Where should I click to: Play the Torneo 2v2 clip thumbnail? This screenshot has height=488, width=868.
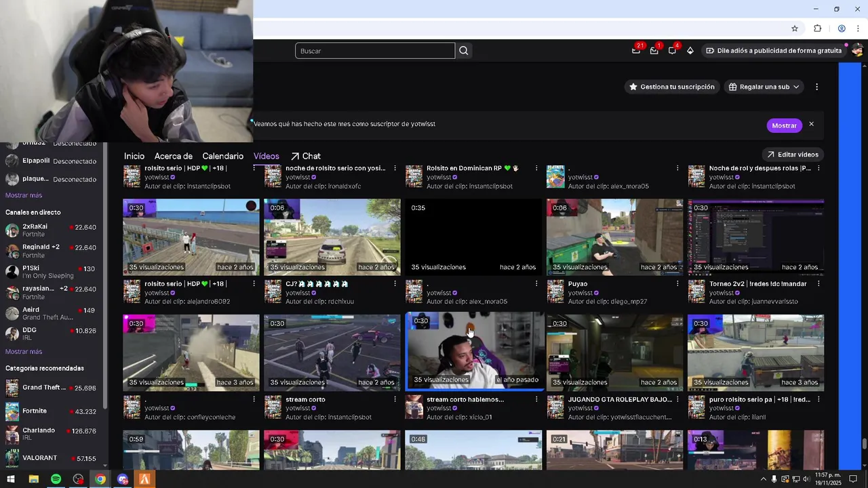click(755, 237)
